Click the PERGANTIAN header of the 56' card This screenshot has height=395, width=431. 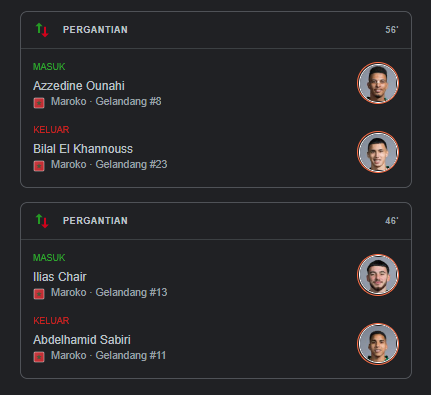pyautogui.click(x=95, y=30)
